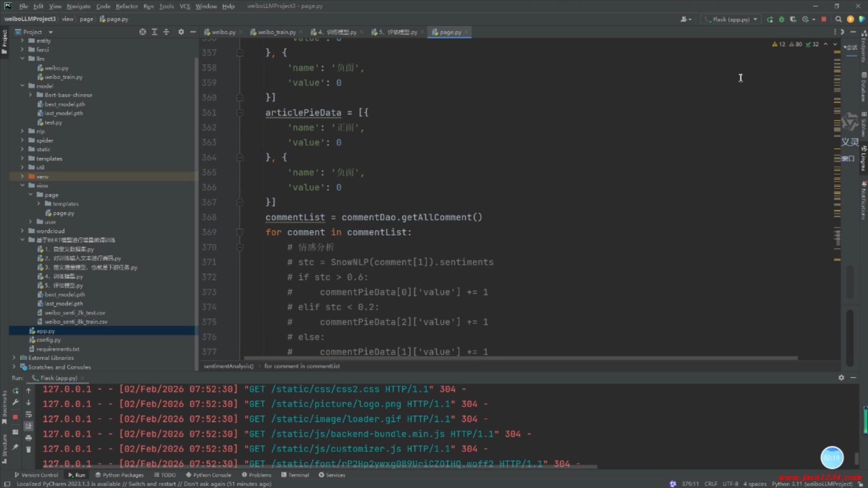This screenshot has width=868, height=488.
Task: Click the editor horizontal scrollbar
Action: (x=520, y=358)
